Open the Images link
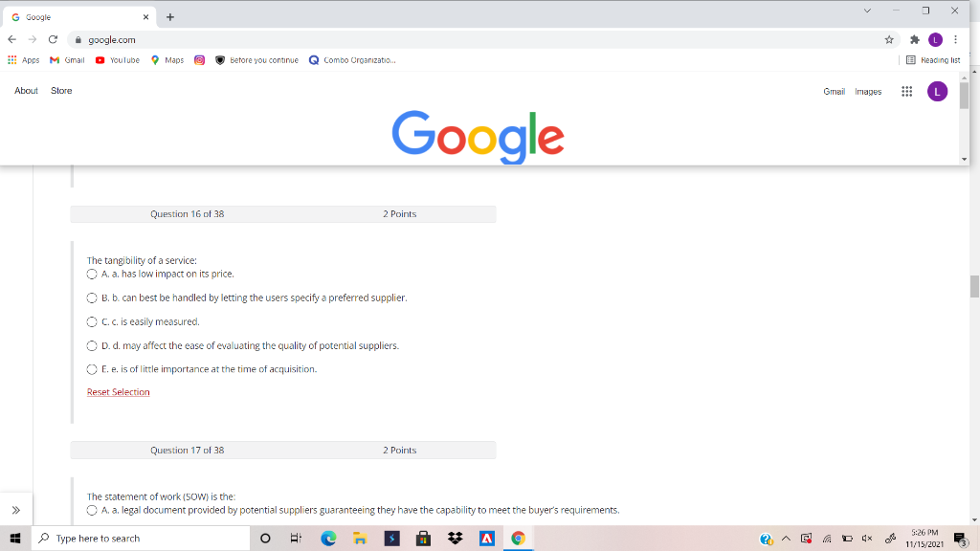 (869, 91)
